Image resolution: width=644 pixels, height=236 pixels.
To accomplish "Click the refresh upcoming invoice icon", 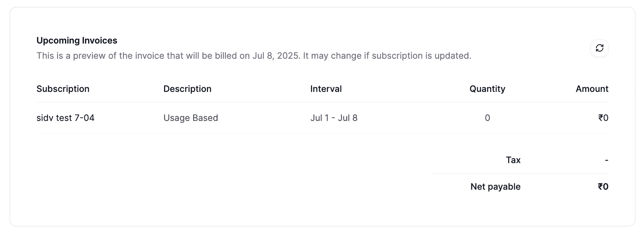I will coord(599,48).
